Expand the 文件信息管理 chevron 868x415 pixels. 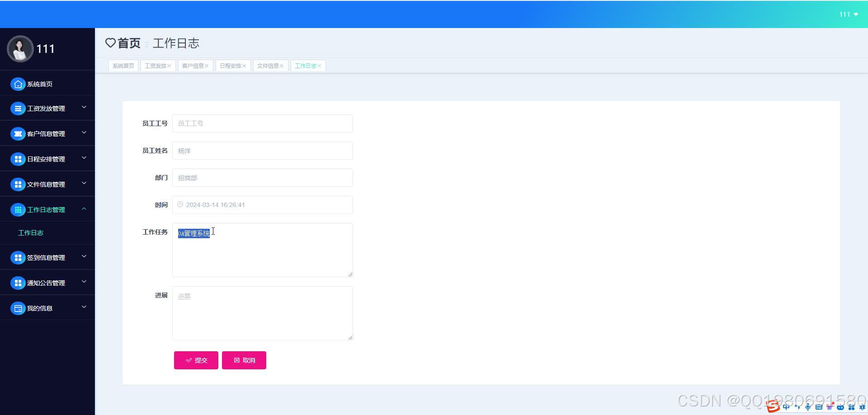point(84,184)
